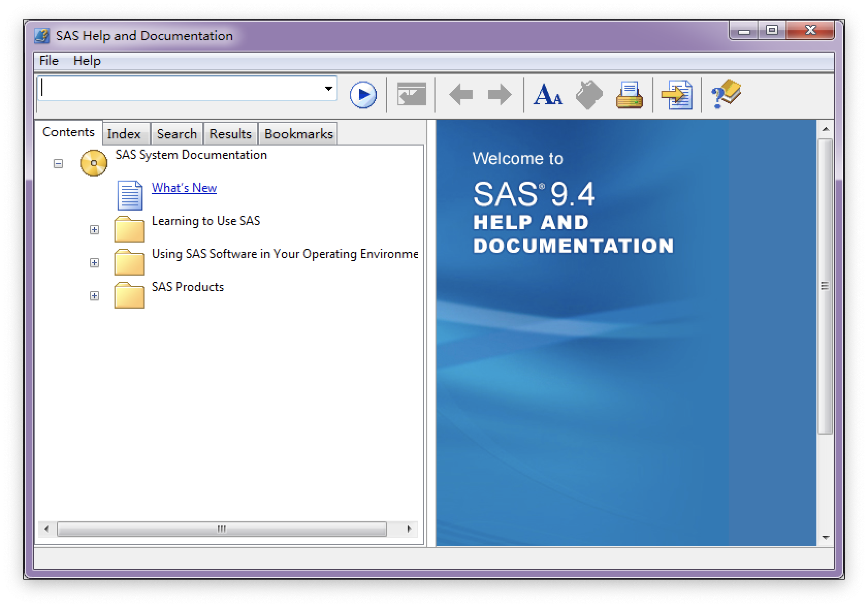Maximize the SAS Help window
The image size is (868, 607).
(771, 30)
